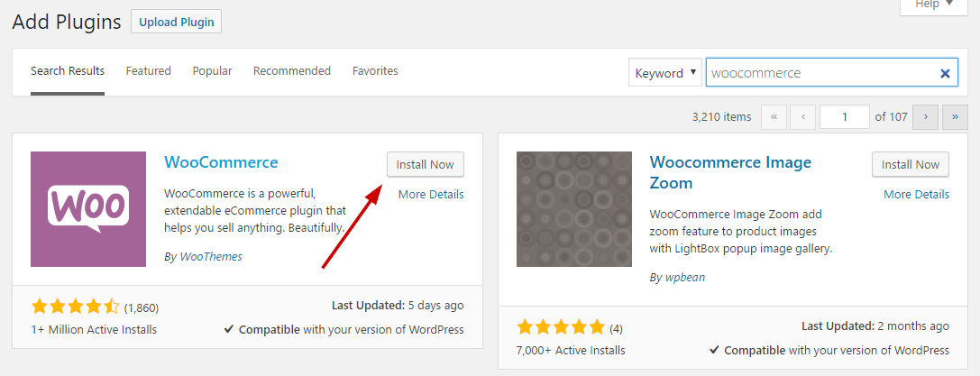Image resolution: width=980 pixels, height=376 pixels.
Task: Jump to the last results page
Action: (955, 117)
